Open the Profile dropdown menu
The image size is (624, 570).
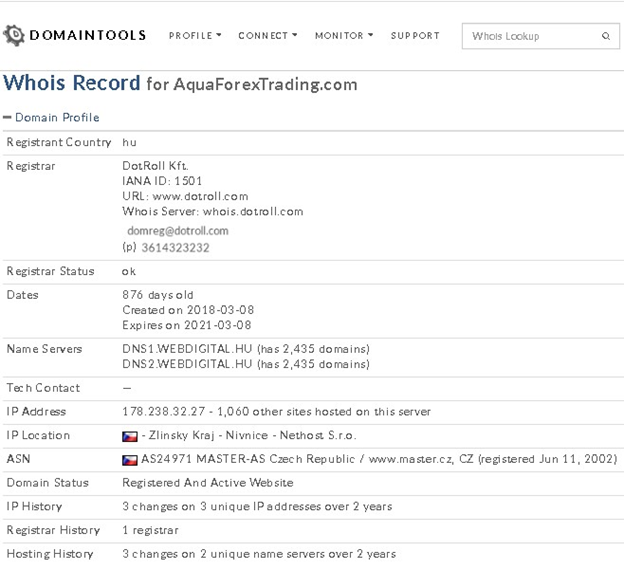coord(195,35)
